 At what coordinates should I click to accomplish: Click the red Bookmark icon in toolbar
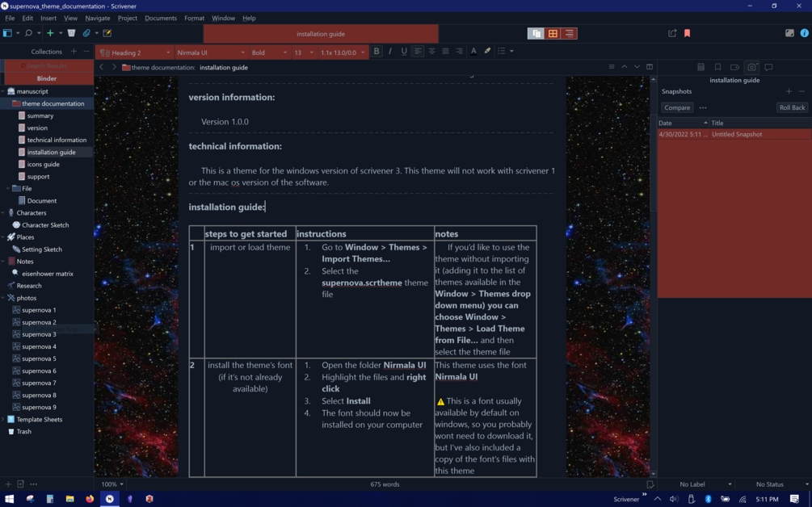point(688,33)
